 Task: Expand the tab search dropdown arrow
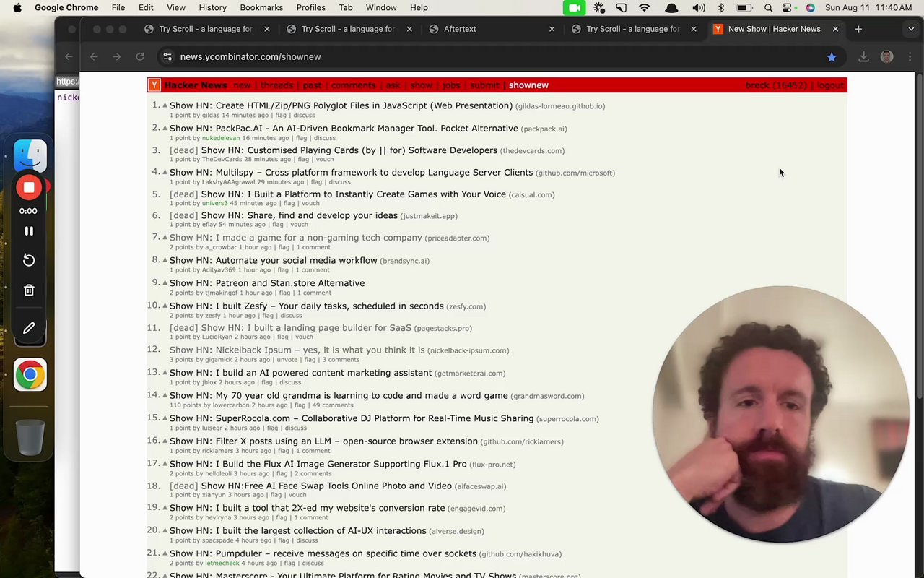911,29
